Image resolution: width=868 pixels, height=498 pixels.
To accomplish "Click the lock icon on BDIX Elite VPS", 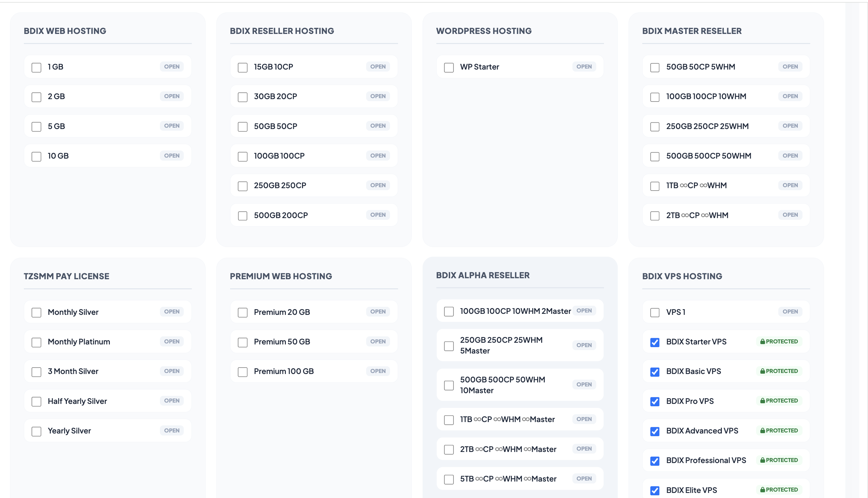I will tap(763, 490).
